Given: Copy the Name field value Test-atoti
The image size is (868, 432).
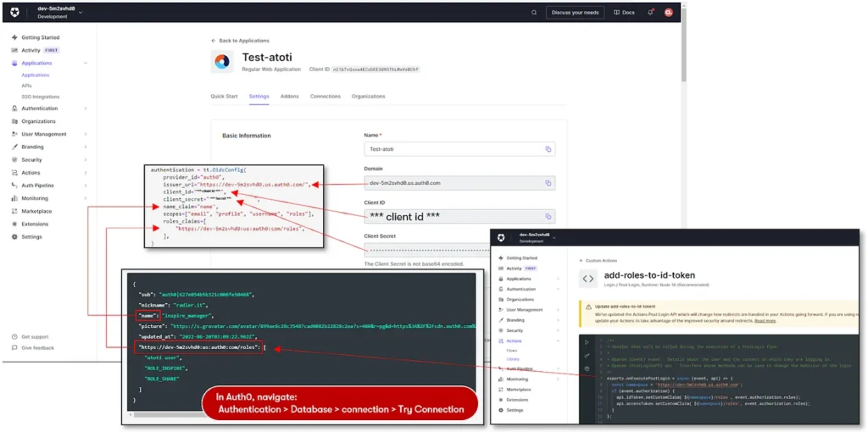Looking at the screenshot, I should pos(548,149).
